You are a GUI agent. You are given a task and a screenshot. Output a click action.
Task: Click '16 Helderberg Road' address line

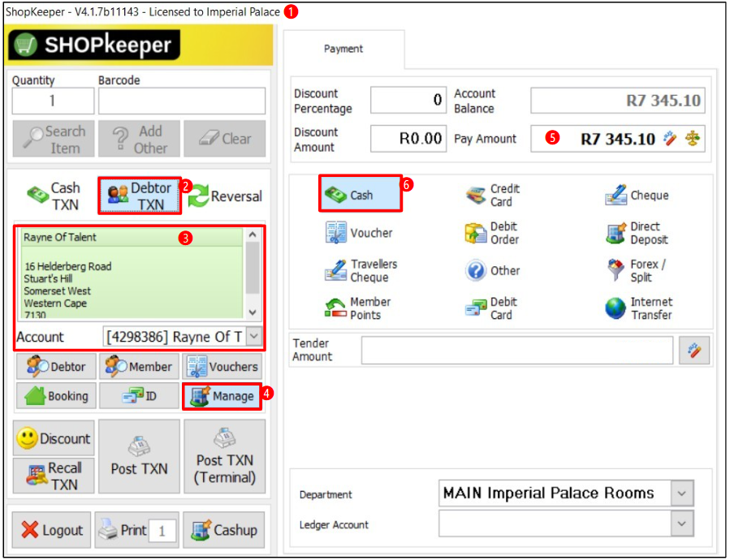(68, 266)
